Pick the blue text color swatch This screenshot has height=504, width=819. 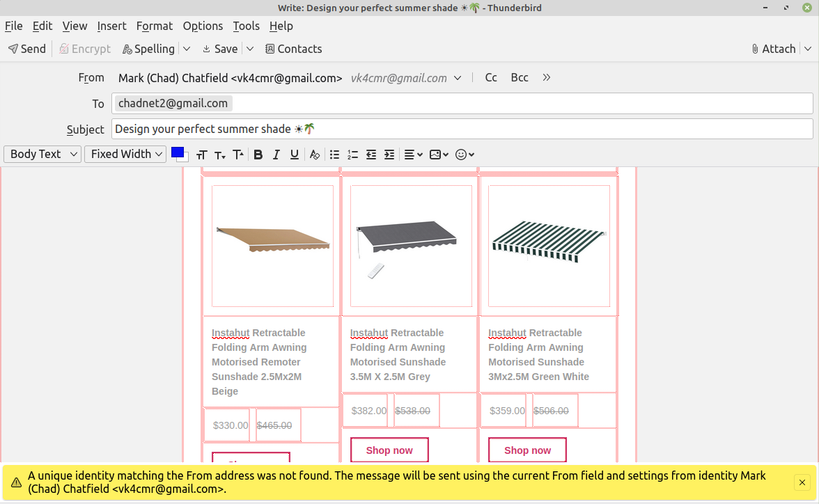tap(177, 152)
